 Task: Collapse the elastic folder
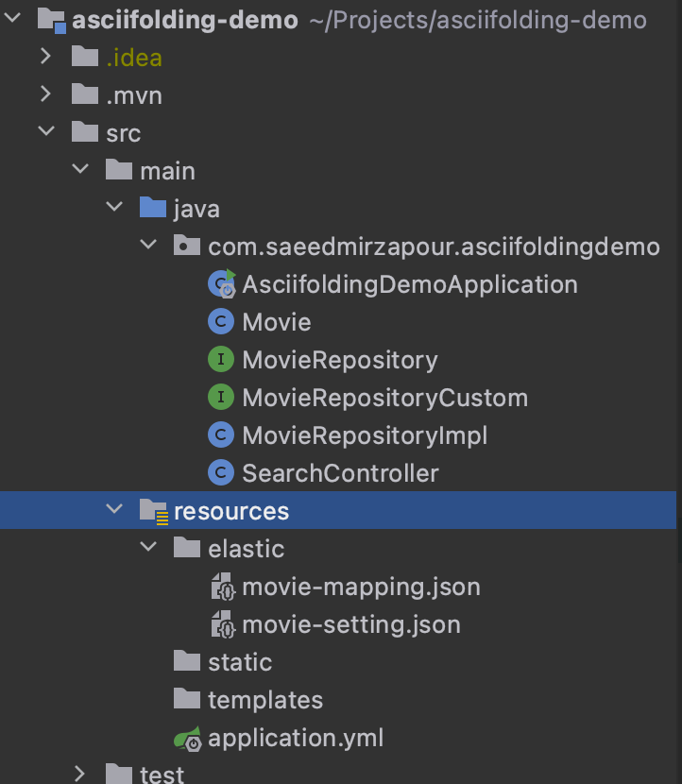coord(148,548)
